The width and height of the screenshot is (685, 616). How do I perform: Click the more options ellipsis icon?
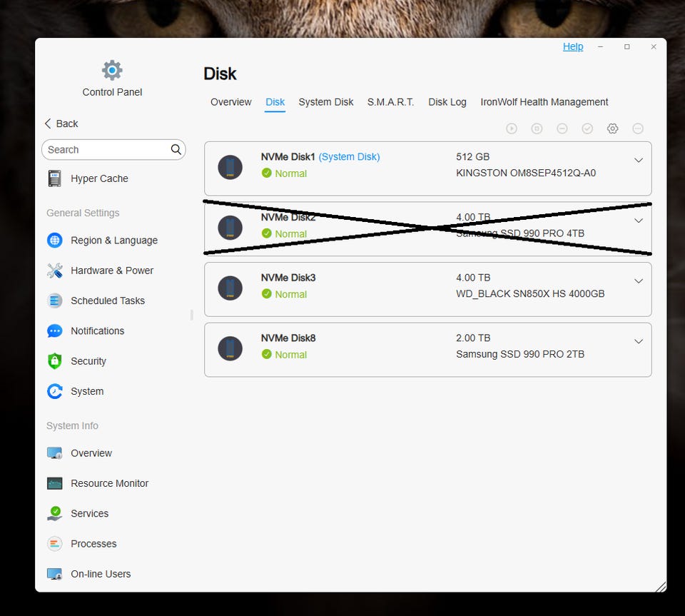638,128
